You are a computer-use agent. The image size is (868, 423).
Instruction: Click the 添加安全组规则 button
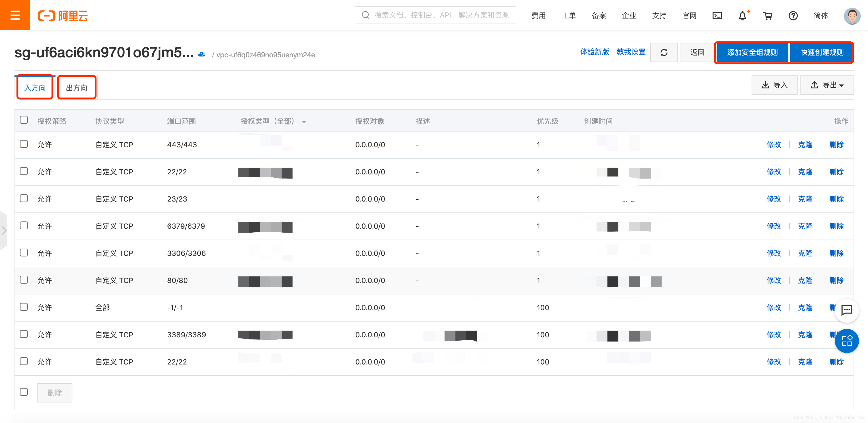point(752,52)
